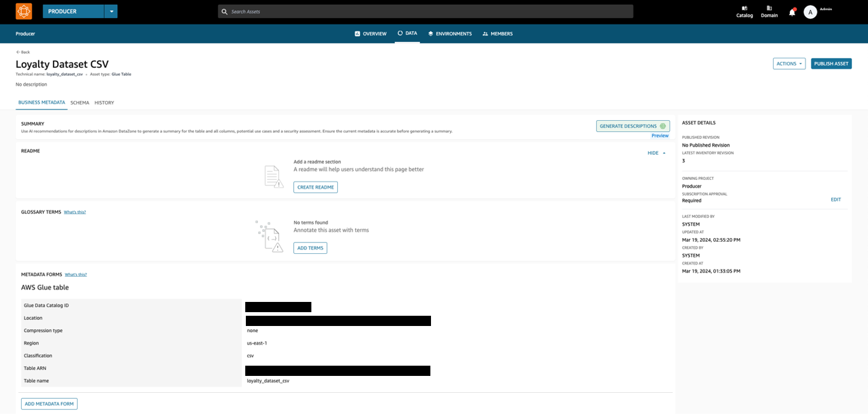Open the Catalog icon in header
Screen dimensions: 868x415
(744, 11)
